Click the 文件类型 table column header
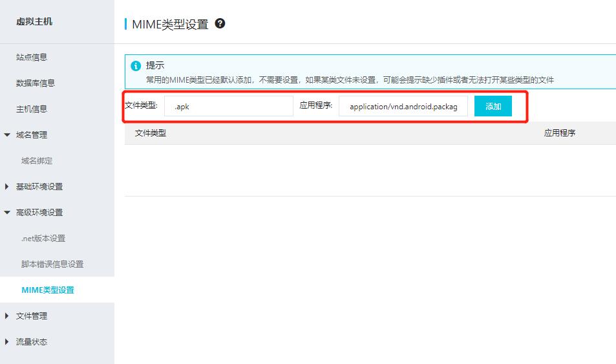This screenshot has height=364, width=616. pyautogui.click(x=151, y=133)
